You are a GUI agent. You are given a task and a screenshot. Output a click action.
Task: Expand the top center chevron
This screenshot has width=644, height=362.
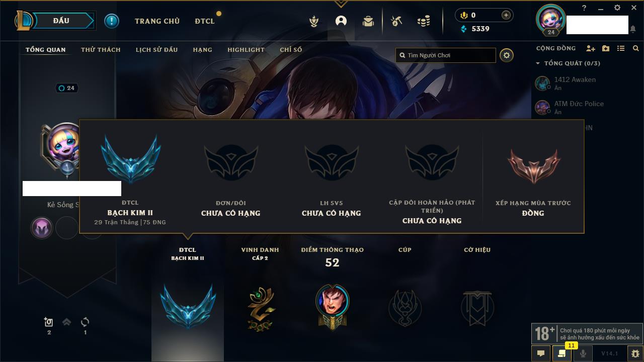pos(341,4)
